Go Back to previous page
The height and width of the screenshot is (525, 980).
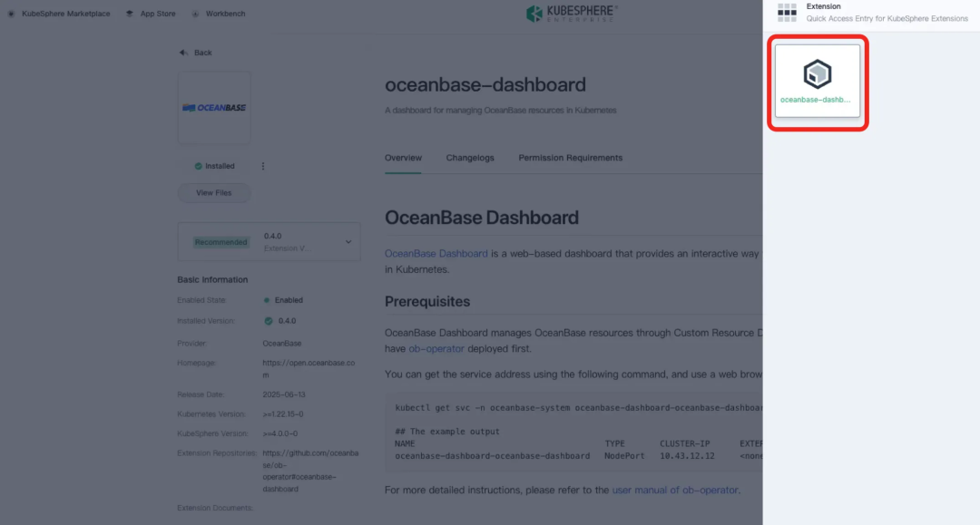point(202,53)
